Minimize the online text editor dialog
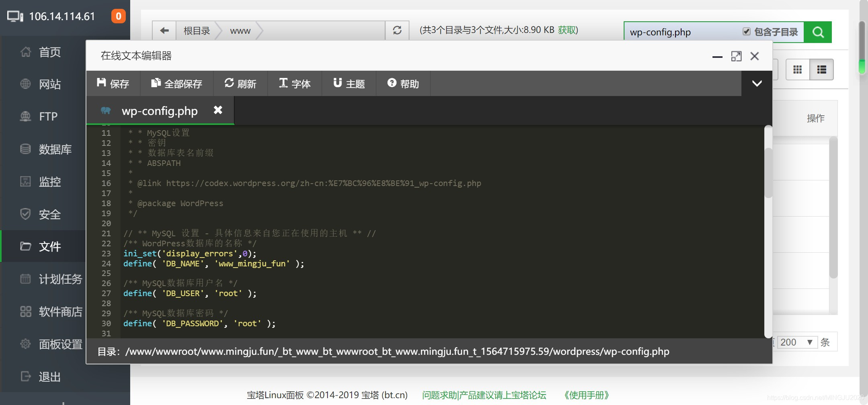 point(717,57)
